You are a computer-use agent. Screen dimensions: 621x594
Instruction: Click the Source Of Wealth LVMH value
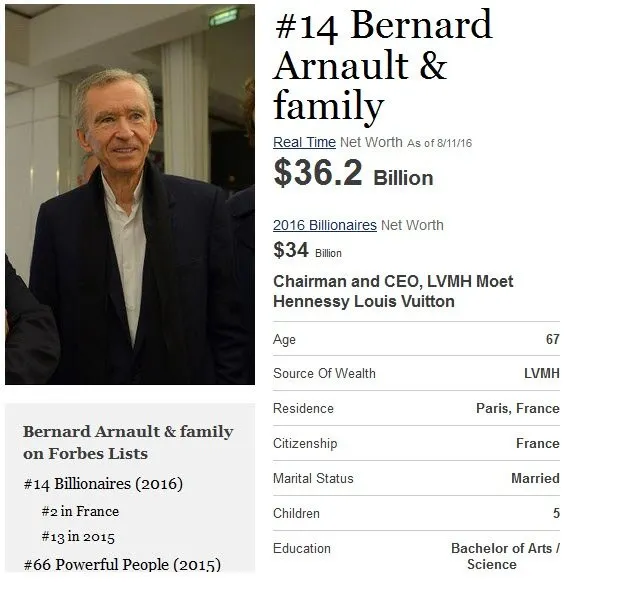(541, 373)
